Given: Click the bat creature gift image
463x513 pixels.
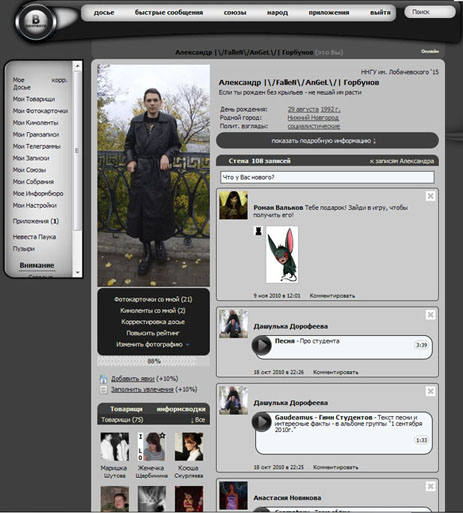Looking at the screenshot, I should [x=282, y=254].
